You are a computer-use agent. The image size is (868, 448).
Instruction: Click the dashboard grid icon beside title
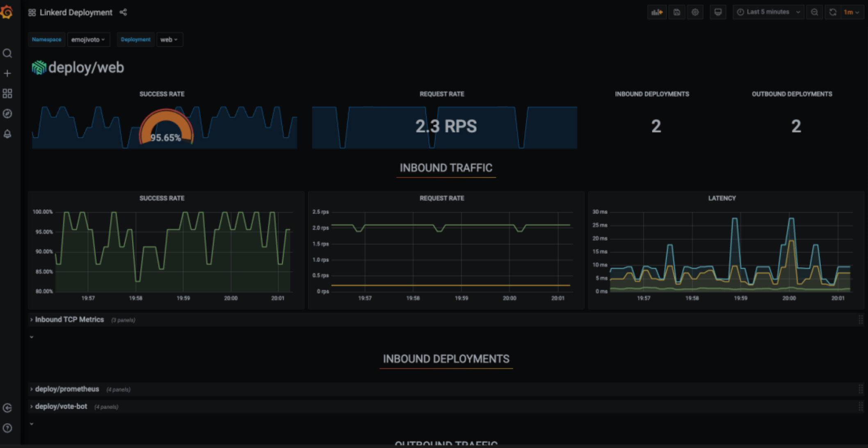click(32, 13)
